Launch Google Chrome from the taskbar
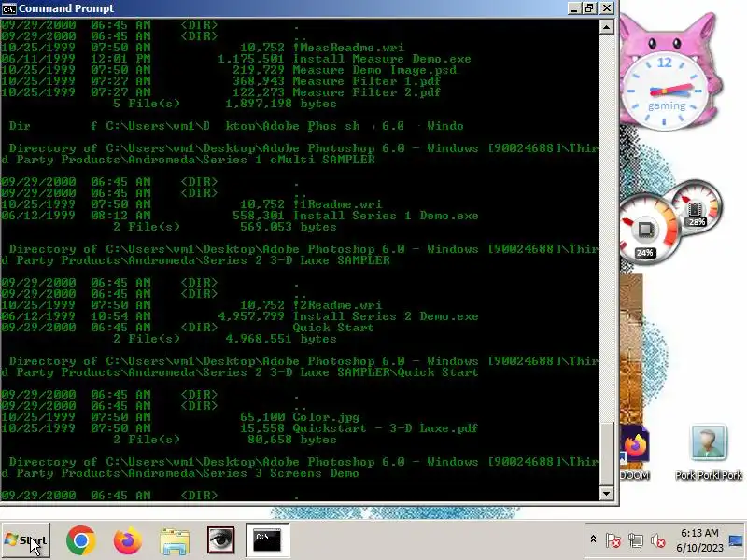This screenshot has width=747, height=560. point(80,540)
